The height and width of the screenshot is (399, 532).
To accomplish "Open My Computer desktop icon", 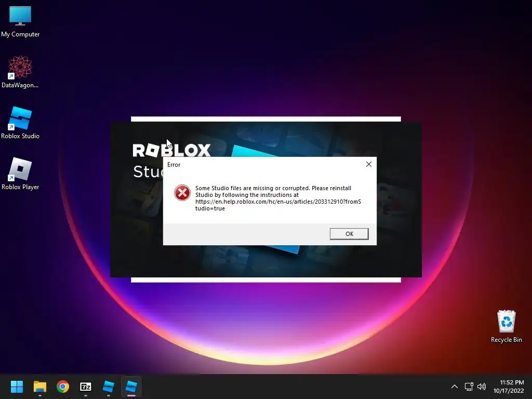I will (x=20, y=22).
